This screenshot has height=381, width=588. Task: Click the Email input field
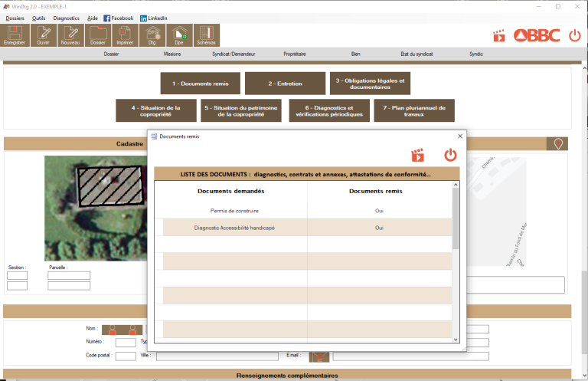tap(411, 356)
